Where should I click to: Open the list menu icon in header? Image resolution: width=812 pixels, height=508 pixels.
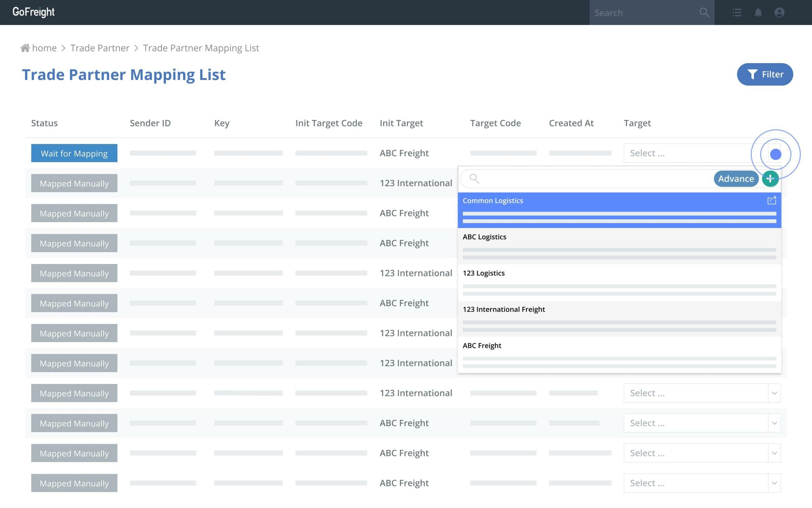pyautogui.click(x=737, y=12)
